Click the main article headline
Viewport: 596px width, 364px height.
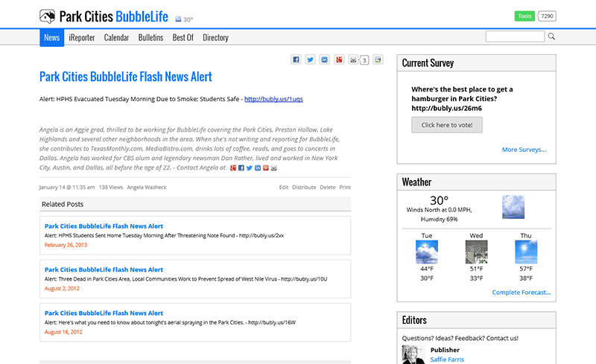pyautogui.click(x=126, y=77)
